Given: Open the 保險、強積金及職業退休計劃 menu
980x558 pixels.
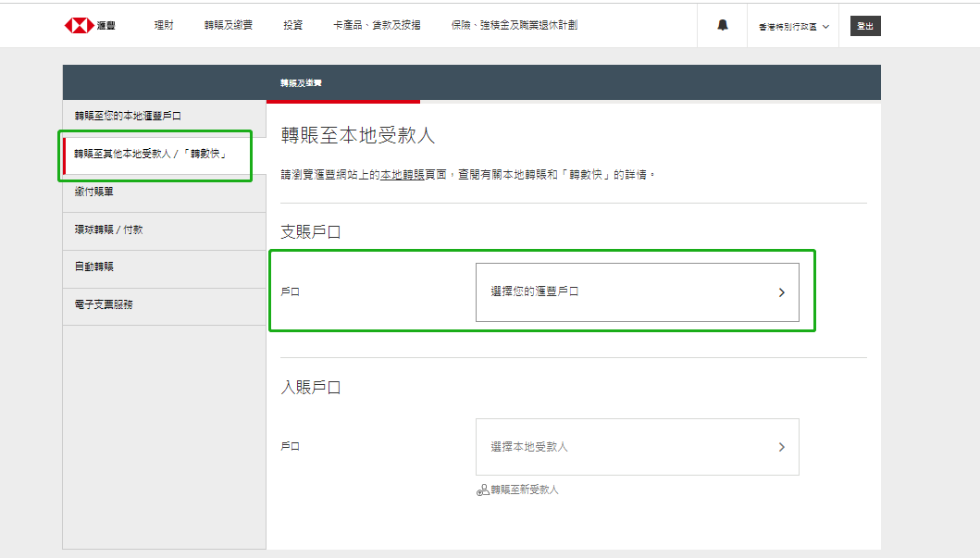Looking at the screenshot, I should (514, 25).
